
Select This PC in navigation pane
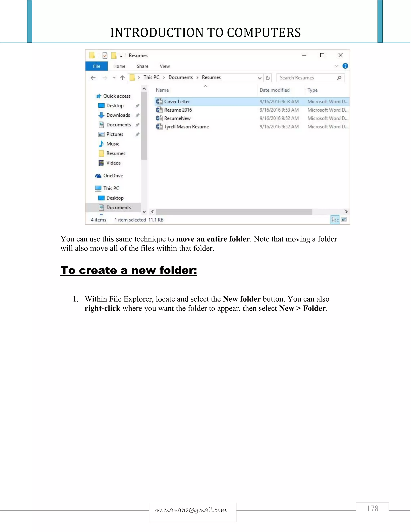pyautogui.click(x=111, y=188)
